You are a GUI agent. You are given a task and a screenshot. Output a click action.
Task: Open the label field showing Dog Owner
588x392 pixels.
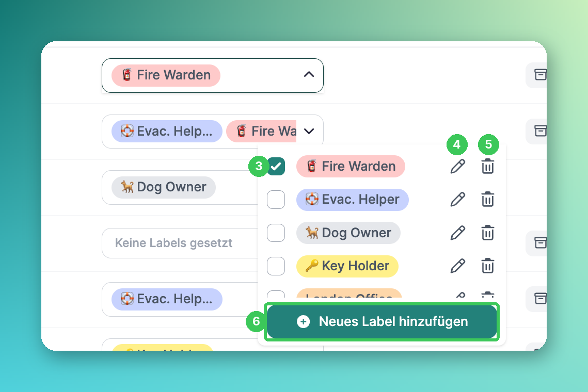(x=180, y=187)
